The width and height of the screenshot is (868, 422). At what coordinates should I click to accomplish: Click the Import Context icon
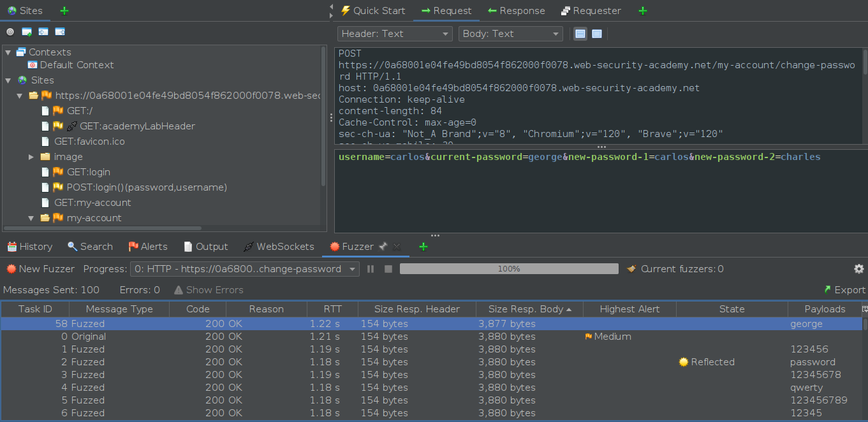click(x=43, y=32)
